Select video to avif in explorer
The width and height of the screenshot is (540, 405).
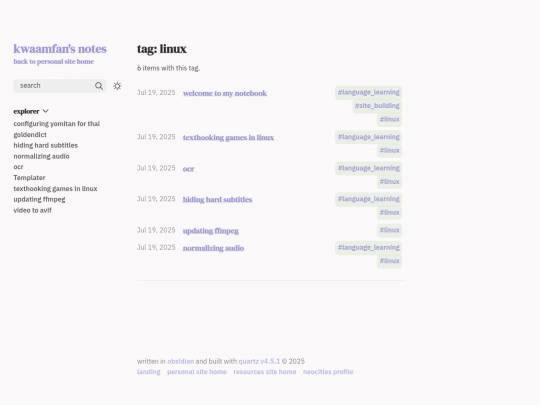pos(32,210)
